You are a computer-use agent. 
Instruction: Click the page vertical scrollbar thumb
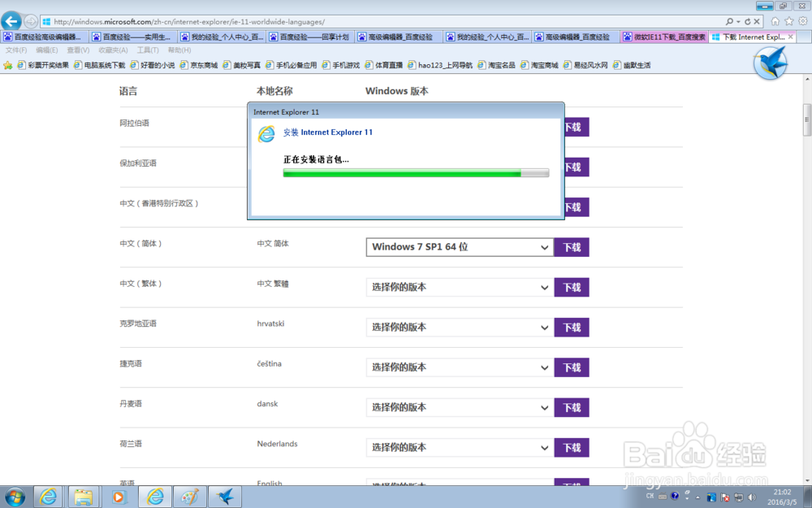pyautogui.click(x=807, y=119)
